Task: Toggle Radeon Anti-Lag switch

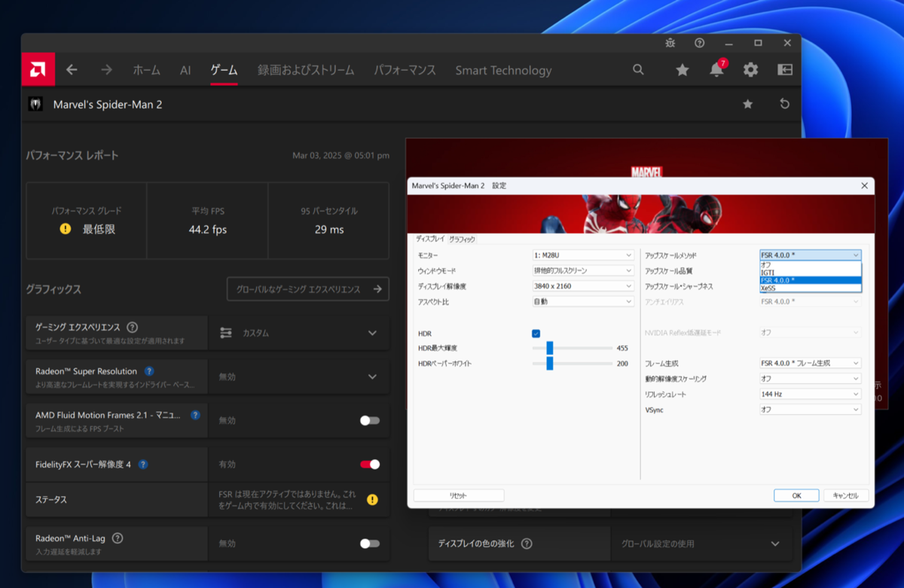Action: coord(370,544)
